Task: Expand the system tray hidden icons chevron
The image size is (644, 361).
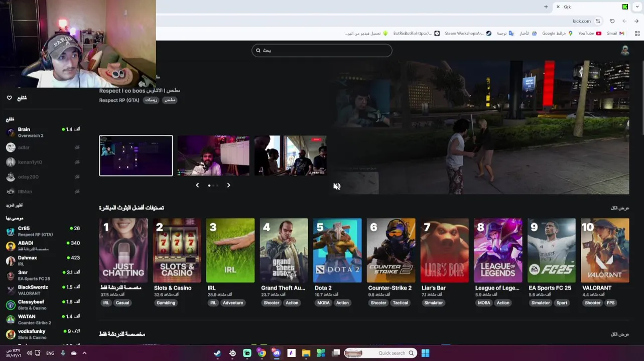Action: coord(84,353)
